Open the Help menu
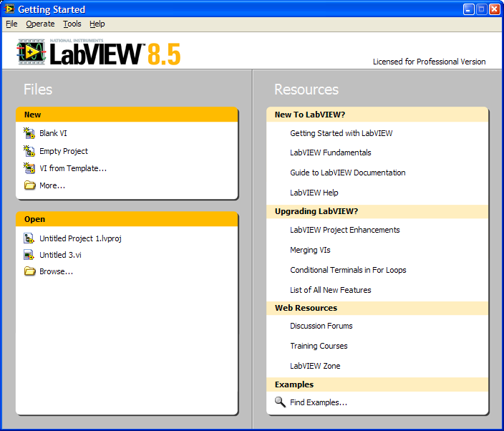This screenshot has height=431, width=504. click(97, 24)
